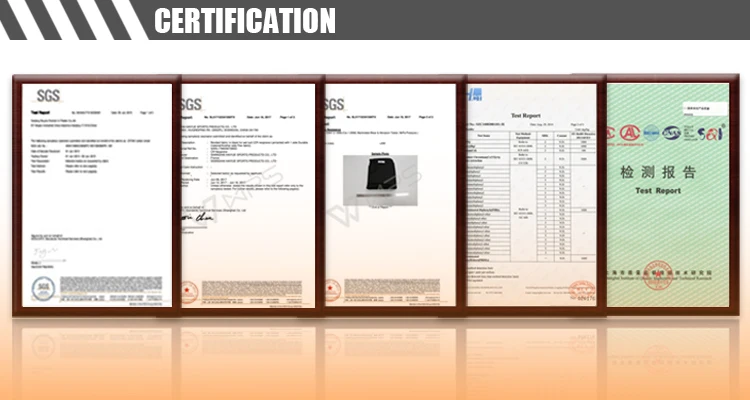Image resolution: width=750 pixels, height=400 pixels.
Task: Open the first SGS test report certificate
Action: (98, 190)
